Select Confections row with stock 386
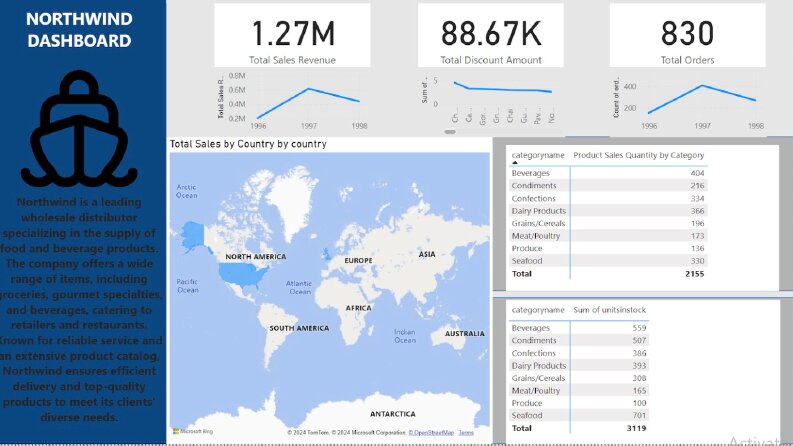The image size is (793, 446). (x=579, y=353)
